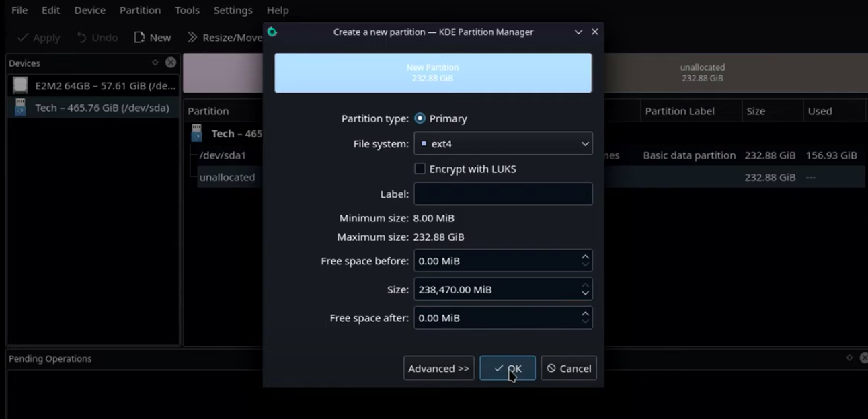
Task: Click the KDE Partition Manager dialog icon
Action: [272, 31]
